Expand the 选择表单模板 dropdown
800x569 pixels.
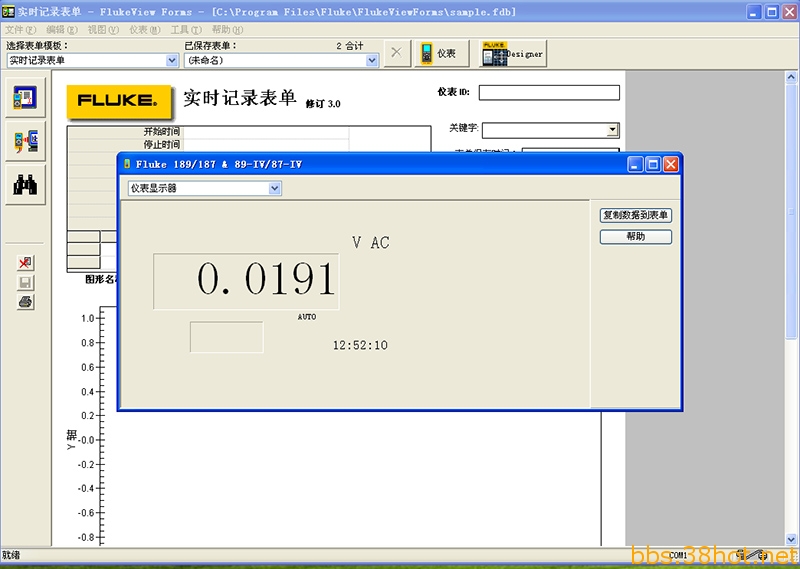click(x=172, y=60)
